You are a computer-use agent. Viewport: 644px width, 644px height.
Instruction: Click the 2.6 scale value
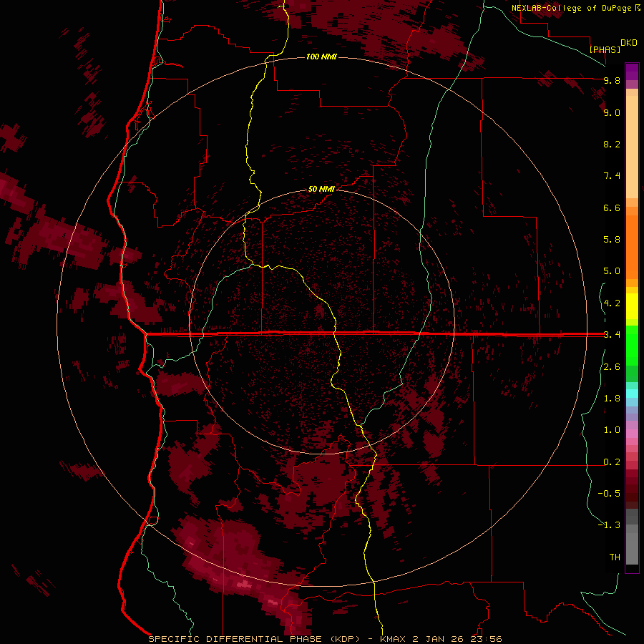[x=612, y=367]
